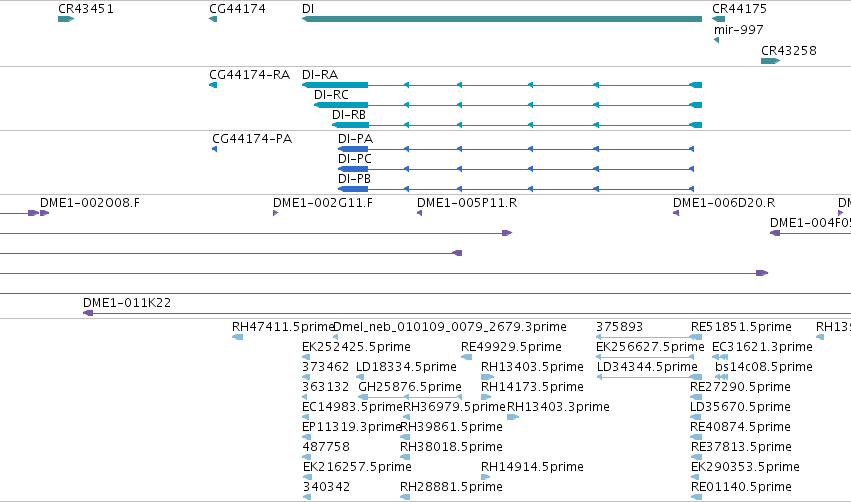Screen dimensions: 851x502
Task: Select EST label RE01140.5prime
Action: pyautogui.click(x=741, y=488)
